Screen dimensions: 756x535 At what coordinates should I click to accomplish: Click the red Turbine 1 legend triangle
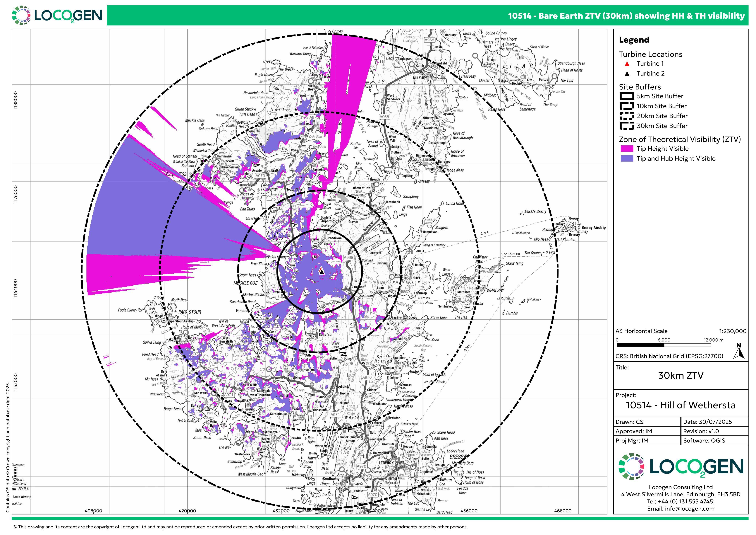pyautogui.click(x=627, y=64)
